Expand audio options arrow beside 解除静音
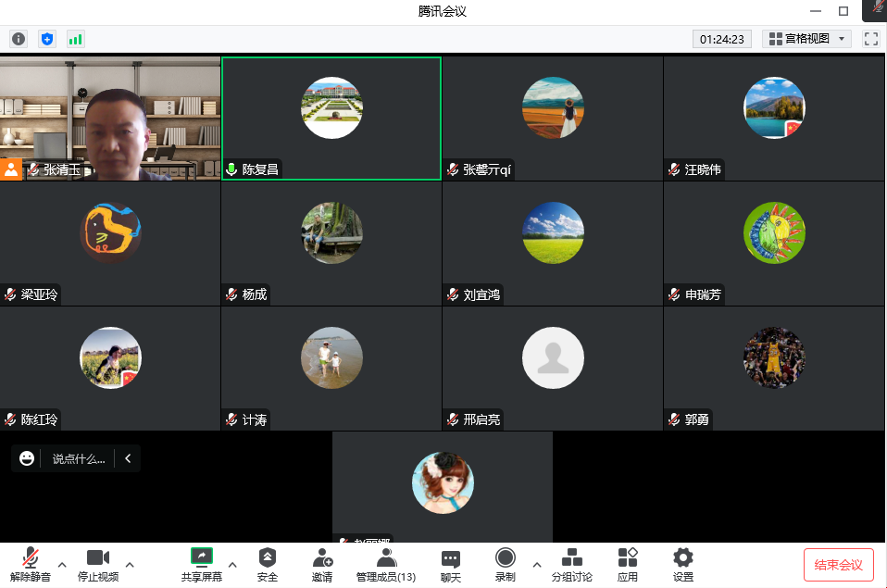The image size is (887, 588). (x=62, y=564)
